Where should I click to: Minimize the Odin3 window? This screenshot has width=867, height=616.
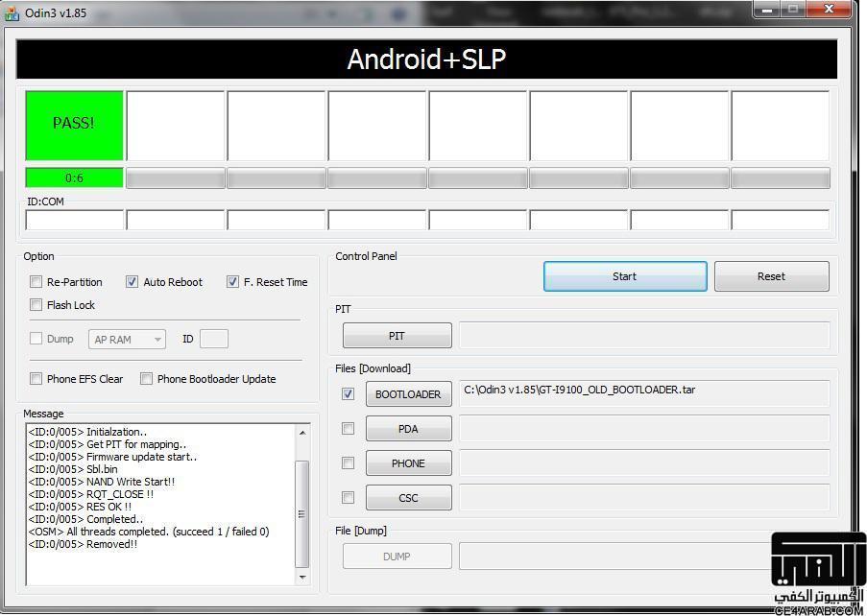[767, 9]
